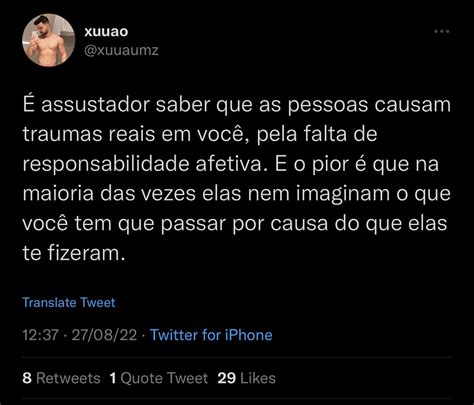Click the display name xuuao
This screenshot has width=474, height=405.
pyautogui.click(x=106, y=31)
